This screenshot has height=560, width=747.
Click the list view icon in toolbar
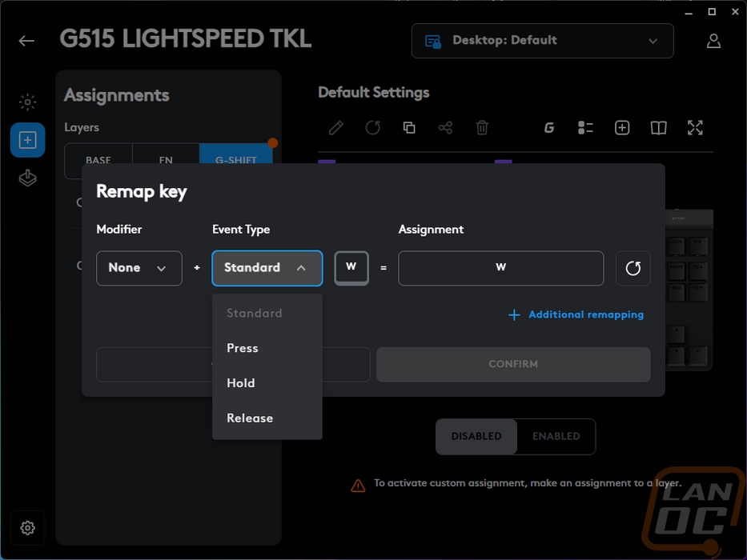pyautogui.click(x=585, y=128)
